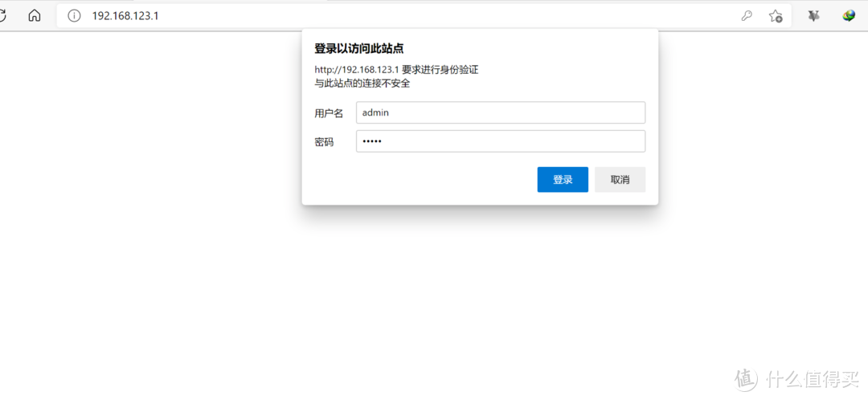The width and height of the screenshot is (868, 400).
Task: Click the 值 watermark logo icon
Action: (x=746, y=379)
